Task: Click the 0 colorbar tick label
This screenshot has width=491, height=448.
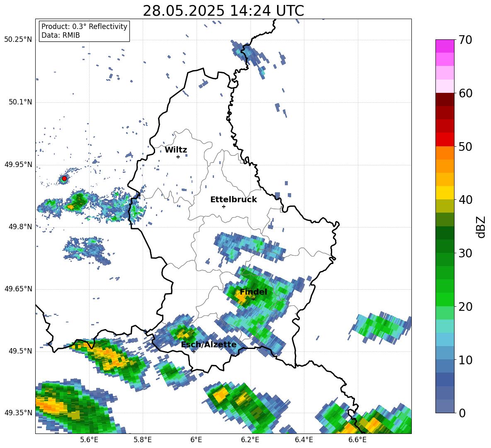Action: coord(462,413)
